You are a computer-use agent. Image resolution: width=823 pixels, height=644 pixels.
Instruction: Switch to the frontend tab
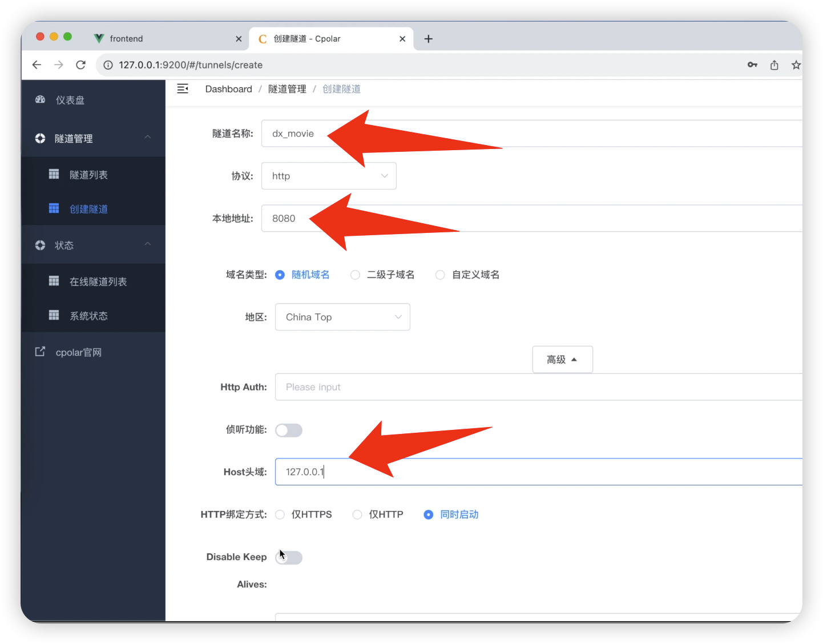[x=168, y=39]
